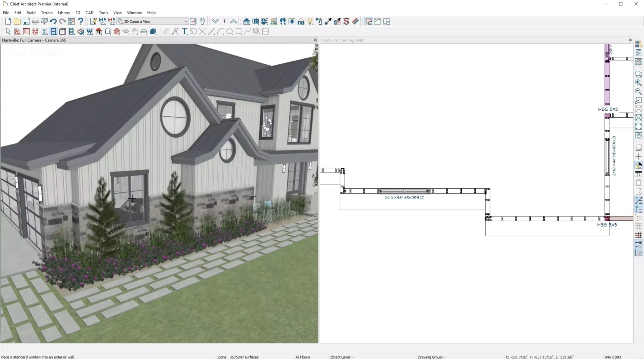Open the Full Camera tool
644x359 pixels.
[x=256, y=21]
